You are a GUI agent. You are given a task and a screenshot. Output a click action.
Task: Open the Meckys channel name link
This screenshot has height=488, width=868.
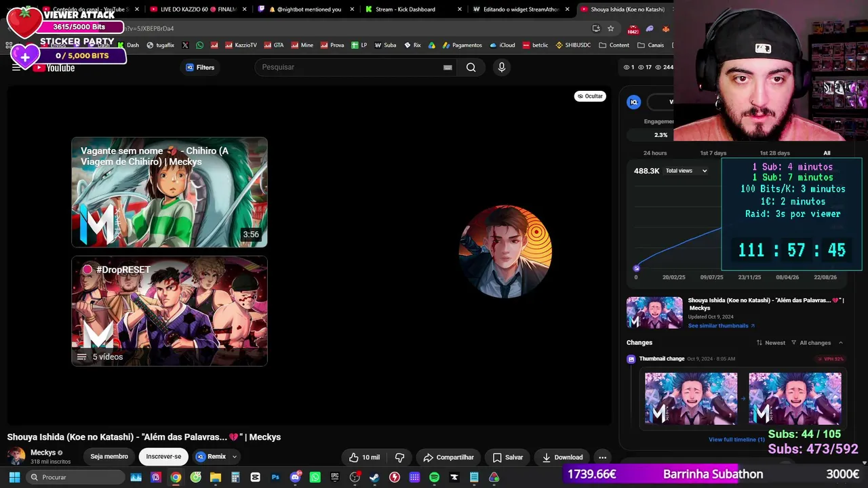click(x=43, y=452)
